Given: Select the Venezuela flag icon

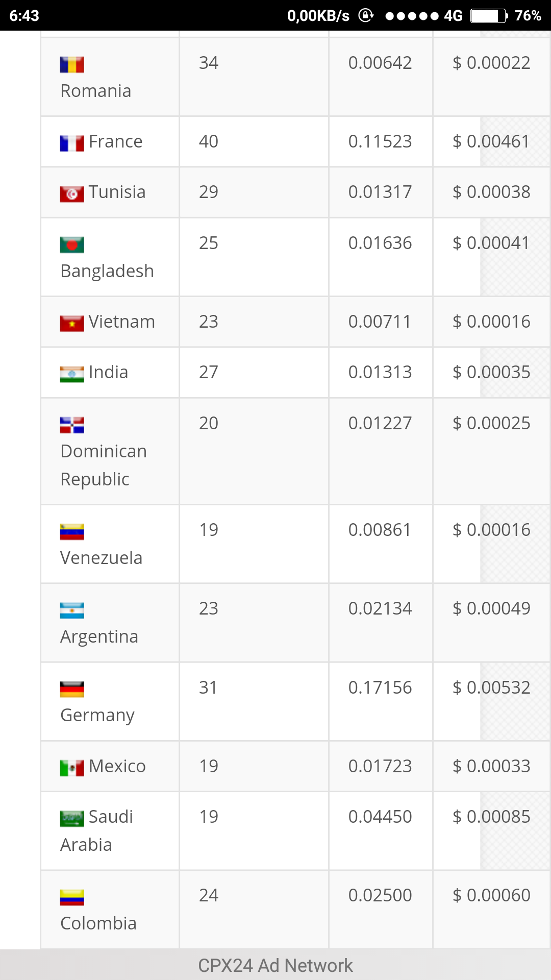Looking at the screenshot, I should click(72, 532).
